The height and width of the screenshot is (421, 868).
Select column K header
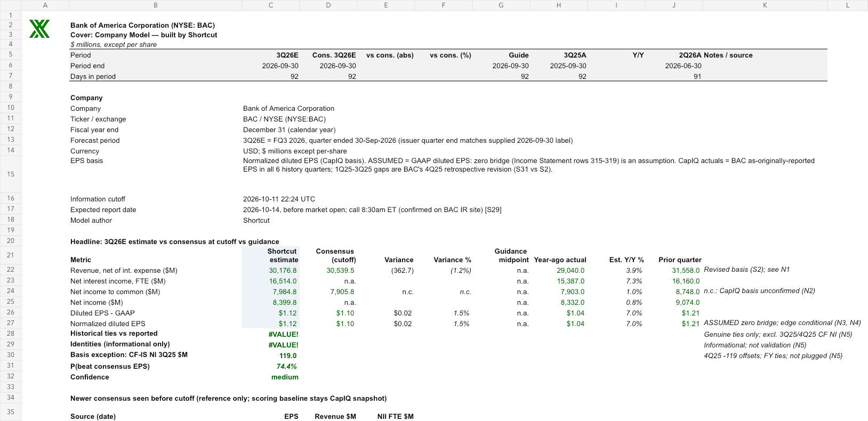[765, 5]
